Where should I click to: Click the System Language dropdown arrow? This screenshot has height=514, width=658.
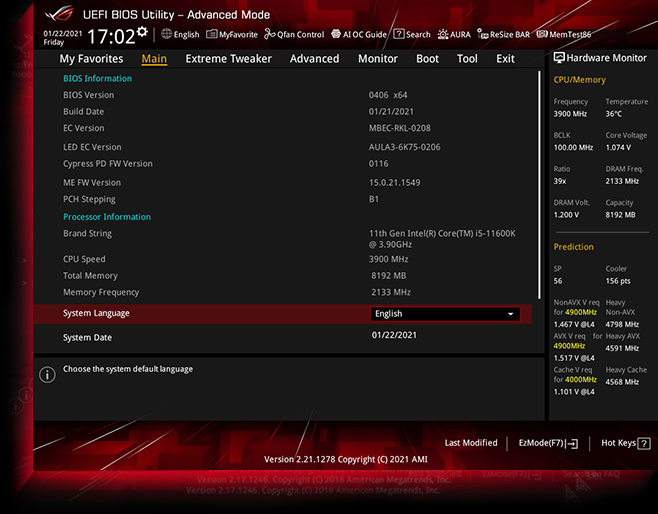click(511, 314)
